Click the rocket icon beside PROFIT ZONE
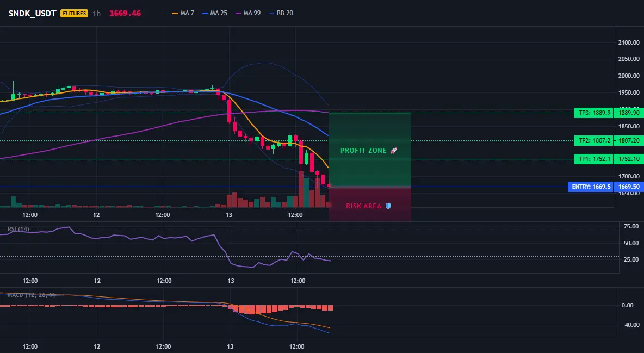Image resolution: width=644 pixels, height=353 pixels. [393, 151]
